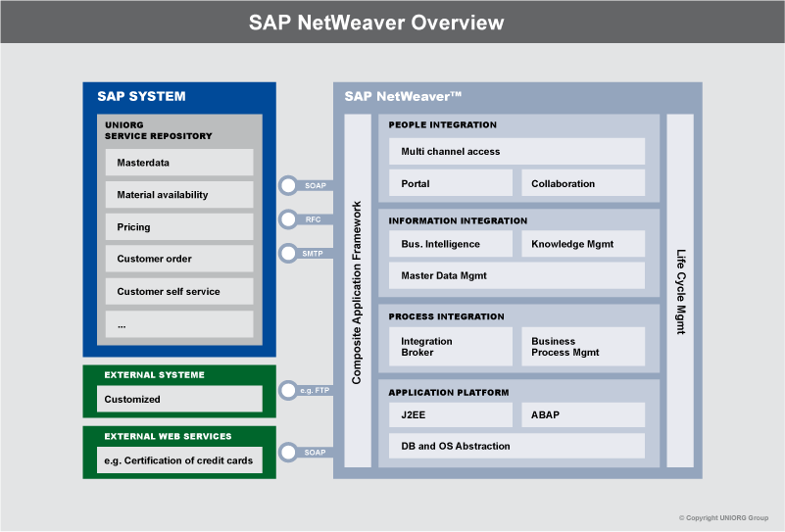Click the Customized external system box
Screen dimensions: 785x532
coord(179,399)
